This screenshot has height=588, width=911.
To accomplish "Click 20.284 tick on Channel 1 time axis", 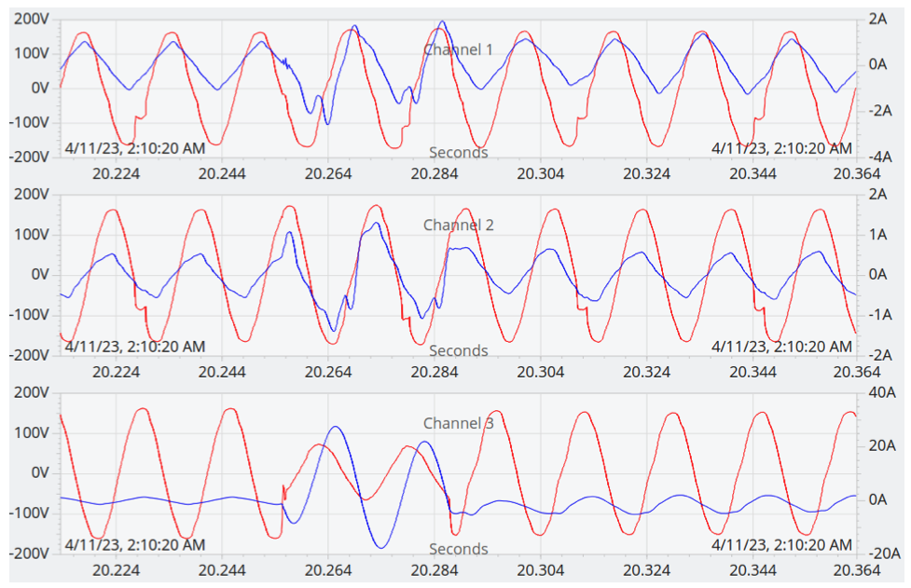I will pyautogui.click(x=434, y=172).
